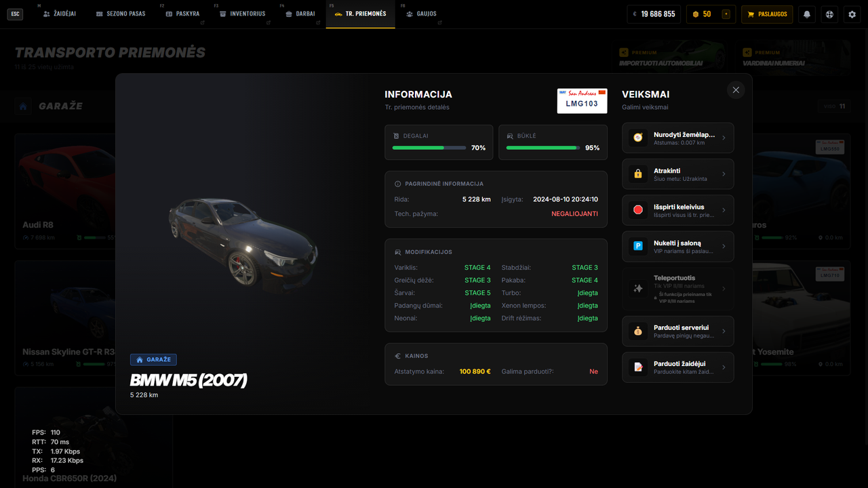Click the external-link icon under INVENTORIUS

click(x=268, y=23)
